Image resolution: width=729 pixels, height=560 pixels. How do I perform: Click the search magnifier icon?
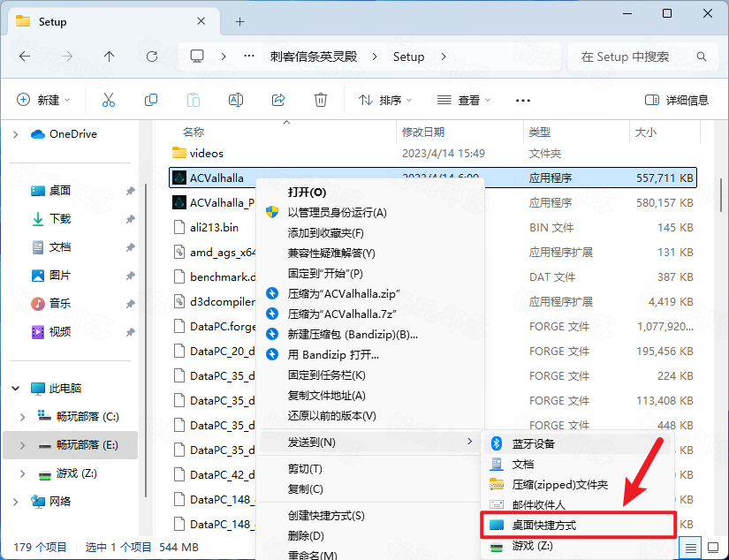coord(701,57)
